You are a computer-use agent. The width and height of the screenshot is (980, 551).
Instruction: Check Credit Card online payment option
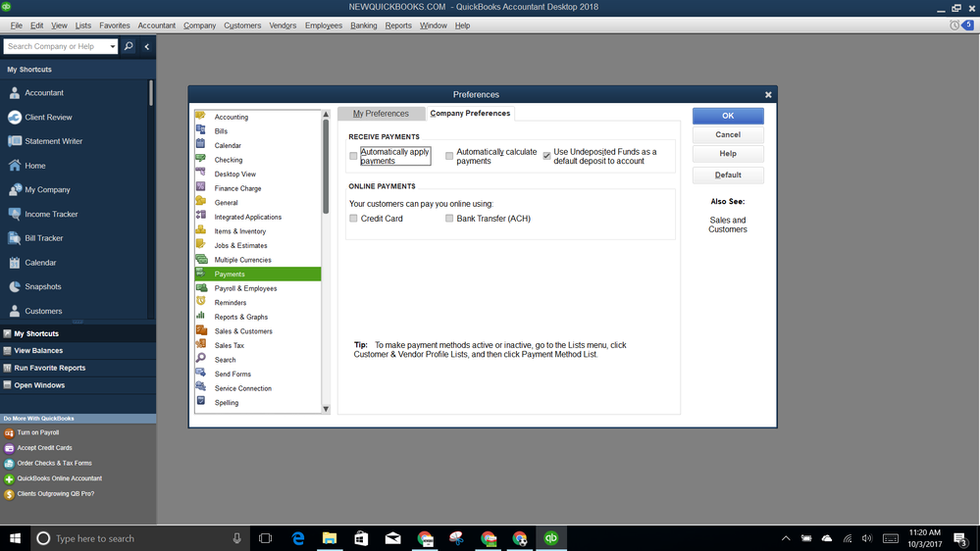pyautogui.click(x=353, y=219)
